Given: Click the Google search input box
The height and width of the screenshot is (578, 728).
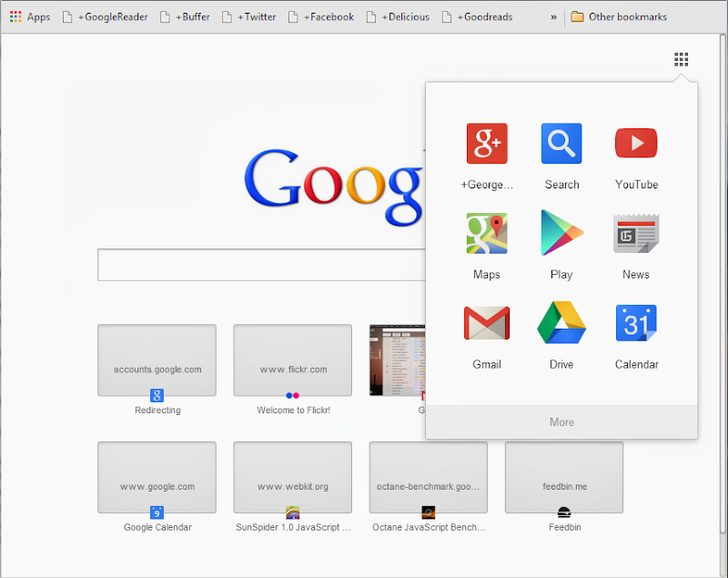Looking at the screenshot, I should coord(261,265).
